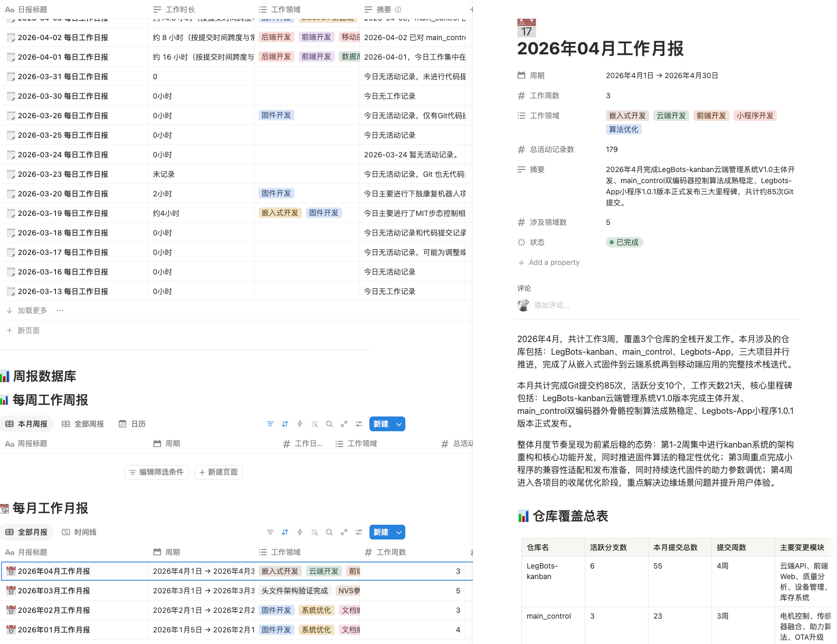Click the 179 总活动记录数 value
Screen dimensions: 837x644
point(612,149)
